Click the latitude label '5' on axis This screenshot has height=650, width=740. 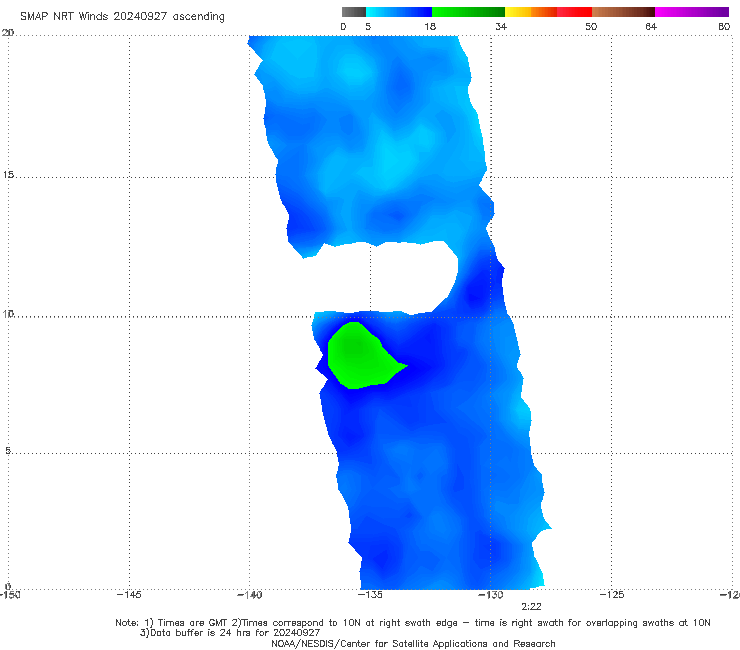pyautogui.click(x=8, y=450)
